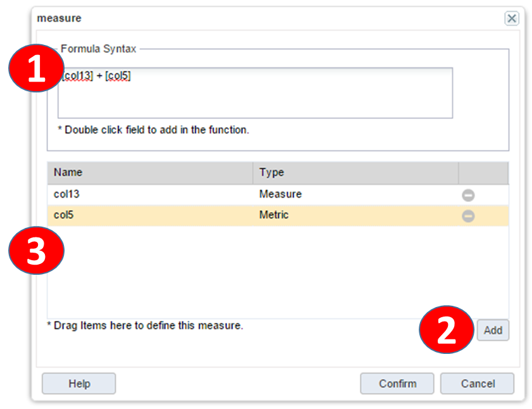Place cursor on [col5] in the formula
This screenshot has width=532, height=409.
(x=118, y=76)
